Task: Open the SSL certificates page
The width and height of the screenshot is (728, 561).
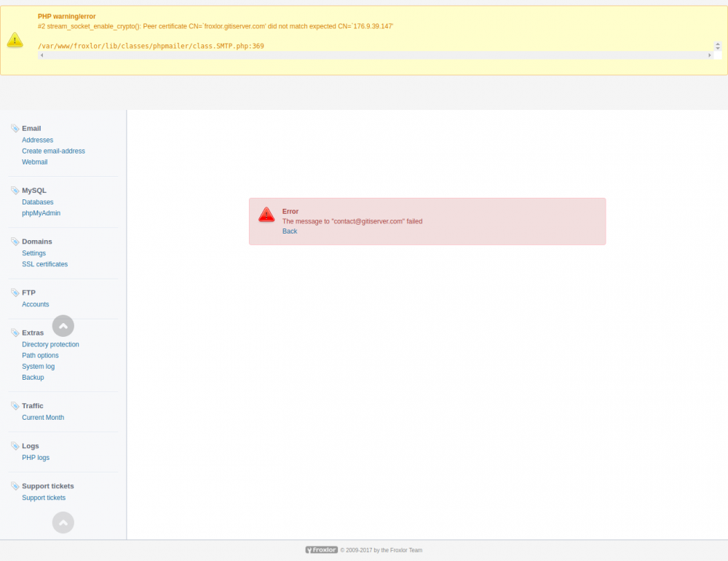Action: coord(44,264)
